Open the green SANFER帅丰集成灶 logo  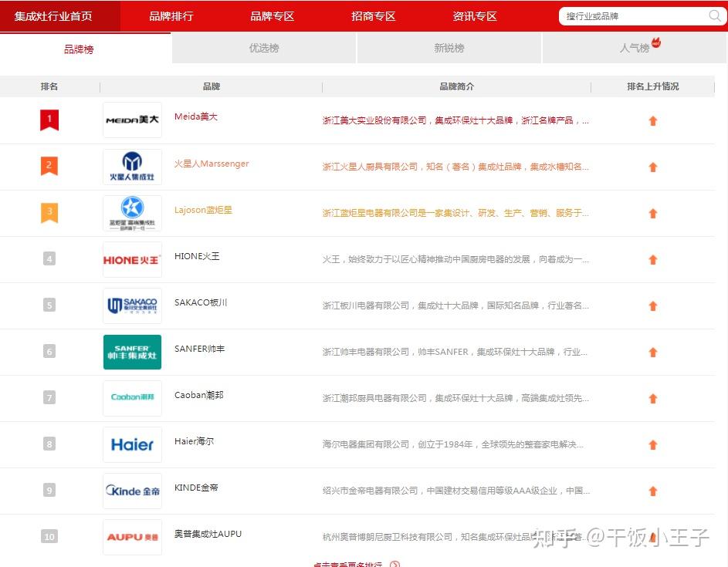click(132, 353)
